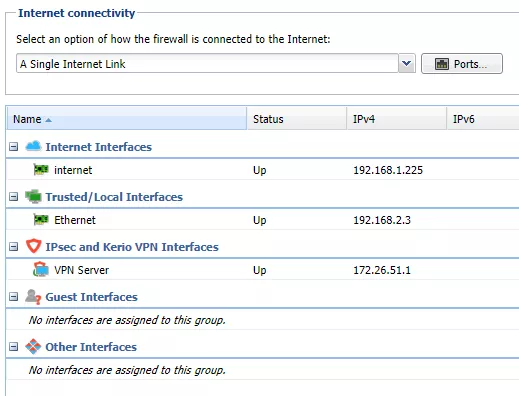Open the Ports button

462,63
